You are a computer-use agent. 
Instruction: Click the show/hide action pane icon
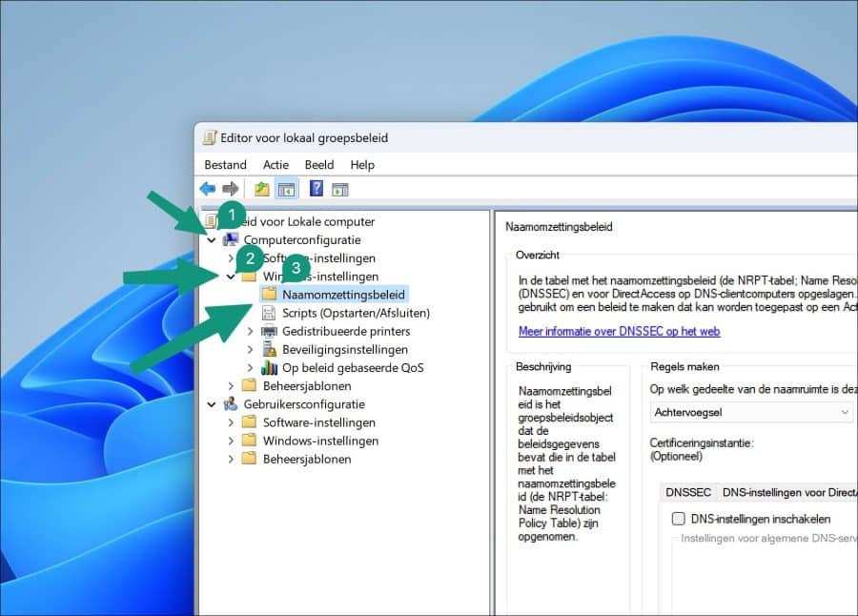pyautogui.click(x=339, y=190)
